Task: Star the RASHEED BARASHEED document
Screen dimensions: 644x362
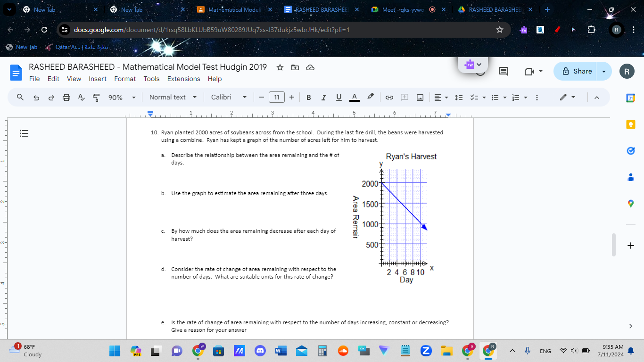Action: coord(280,67)
